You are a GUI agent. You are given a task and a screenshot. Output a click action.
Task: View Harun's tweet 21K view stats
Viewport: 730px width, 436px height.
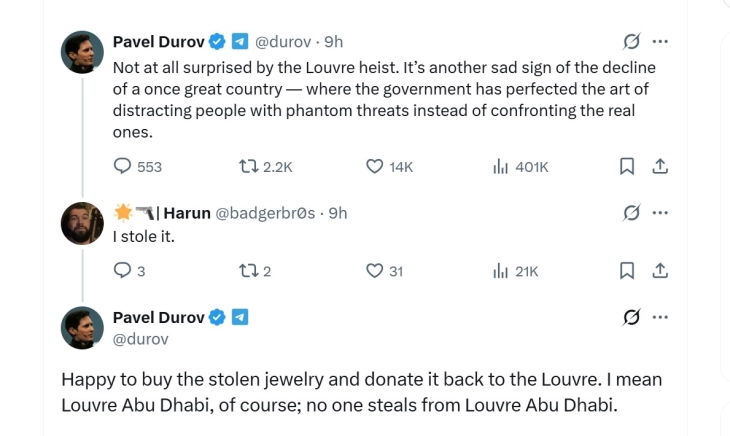[502, 270]
